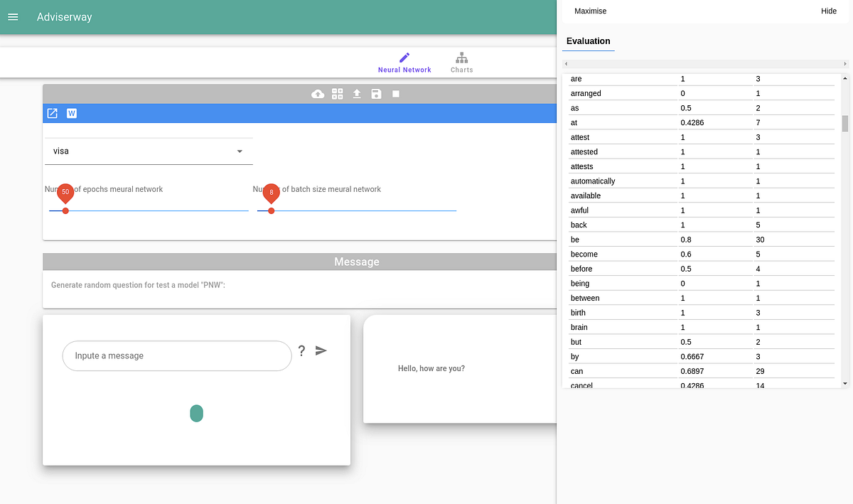
Task: Select the cloud upload icon on the toolbar
Action: coord(317,93)
